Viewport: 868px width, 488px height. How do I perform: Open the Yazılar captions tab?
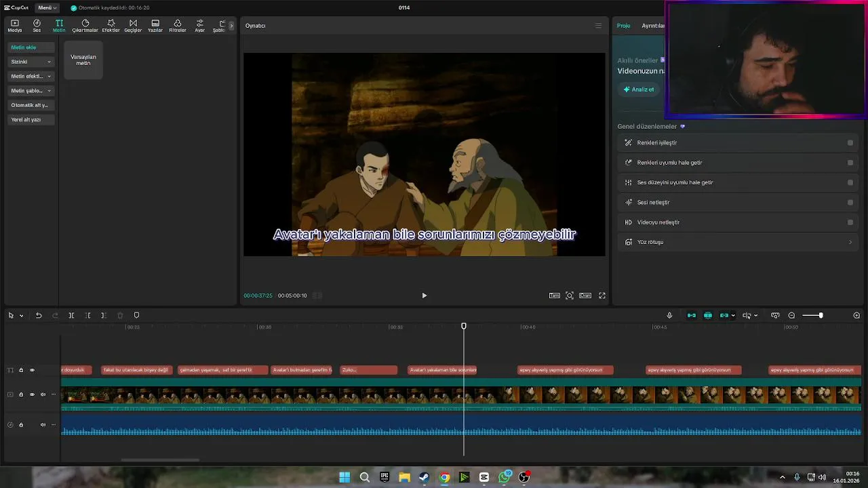click(155, 26)
